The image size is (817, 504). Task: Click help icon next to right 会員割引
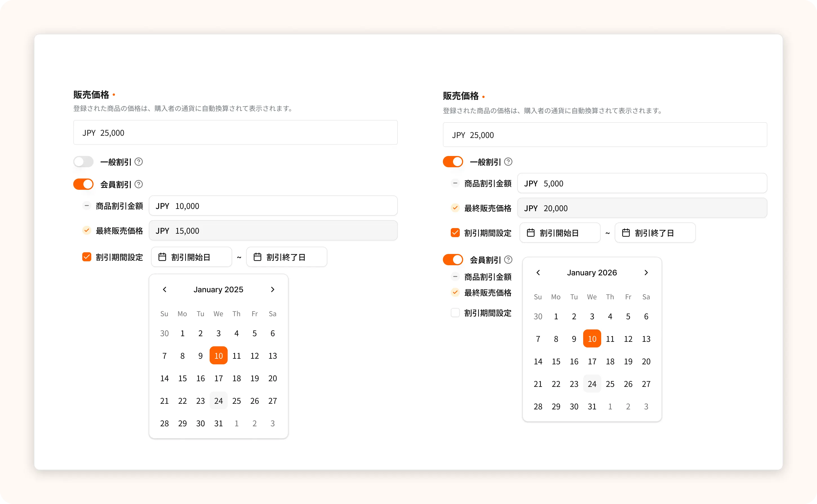(x=508, y=260)
